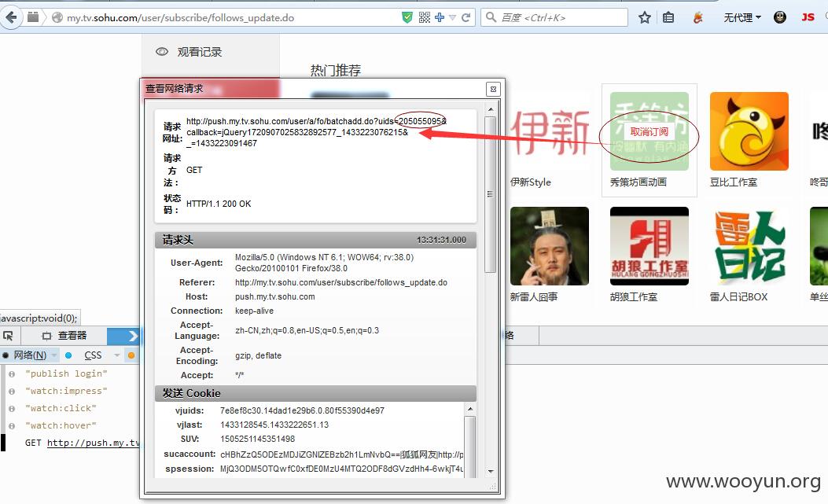Screen dimensions: 828x504
Task: Click the eye icon beside 观看记录
Action: pos(161,52)
